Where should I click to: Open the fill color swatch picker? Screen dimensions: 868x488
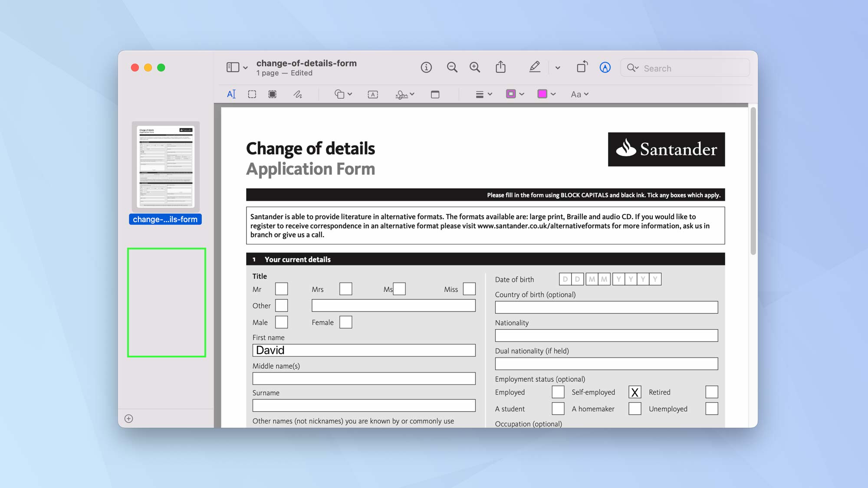(x=544, y=94)
